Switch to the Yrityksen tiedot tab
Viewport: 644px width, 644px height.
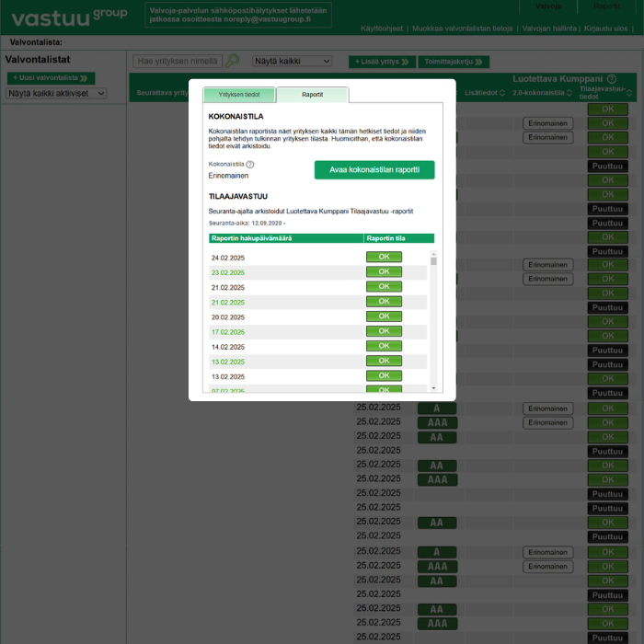pos(238,95)
